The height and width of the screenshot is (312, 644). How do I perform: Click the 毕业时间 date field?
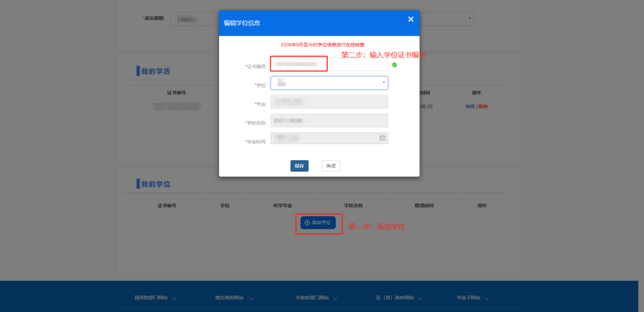324,138
